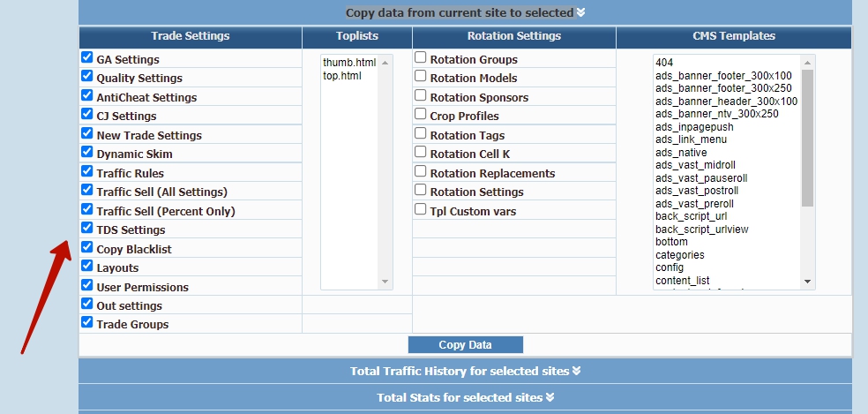Expand Total Stats for selected sites

pos(465,397)
